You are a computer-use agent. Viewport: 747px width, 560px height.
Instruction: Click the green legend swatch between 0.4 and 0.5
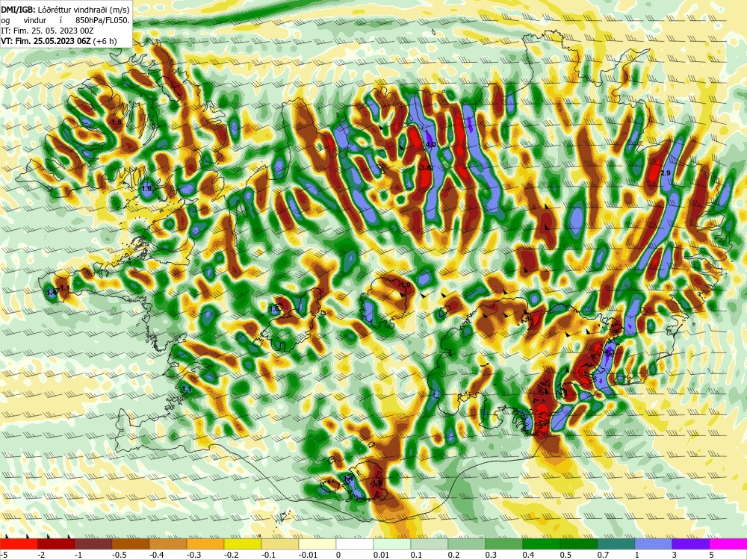[x=541, y=544]
